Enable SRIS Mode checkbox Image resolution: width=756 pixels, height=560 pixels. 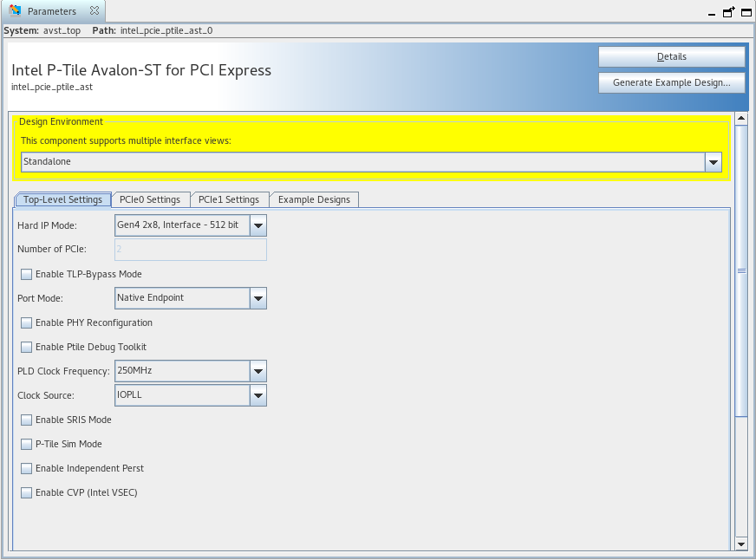27,420
